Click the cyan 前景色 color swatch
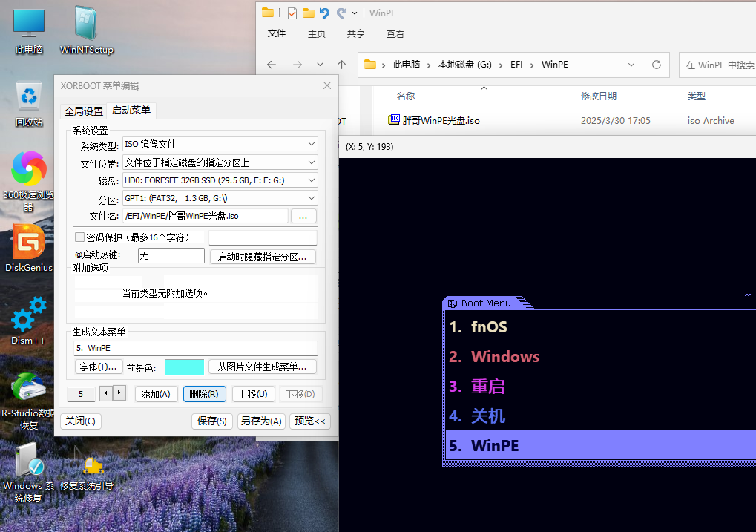This screenshot has height=532, width=756. pos(184,367)
